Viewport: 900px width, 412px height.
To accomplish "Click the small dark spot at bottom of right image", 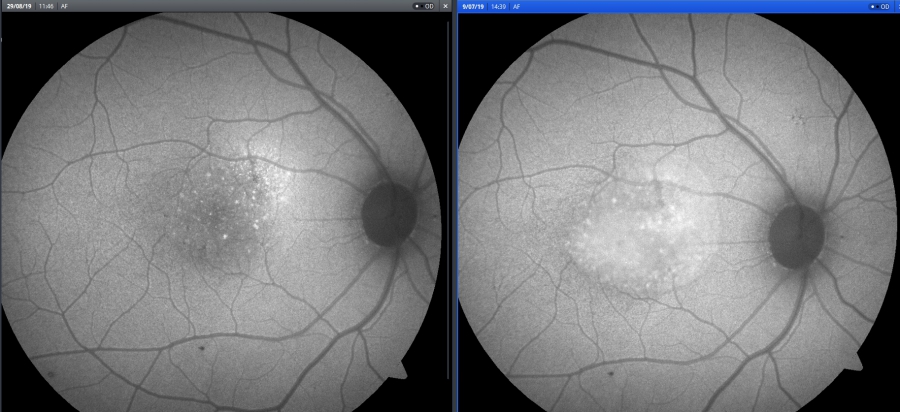I will (x=612, y=372).
